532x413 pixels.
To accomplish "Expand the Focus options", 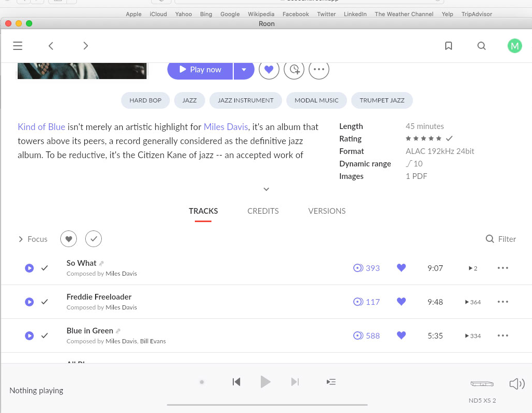I will pos(33,239).
